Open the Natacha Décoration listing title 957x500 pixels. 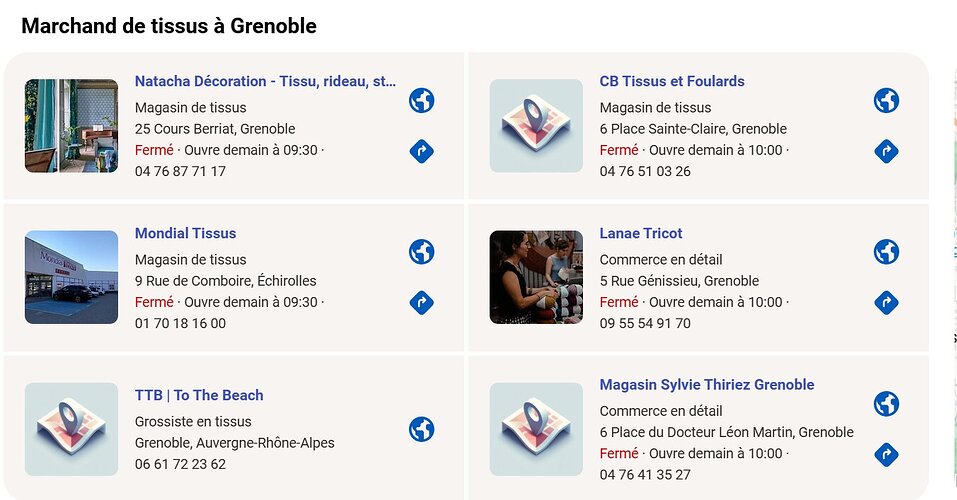[x=265, y=81]
